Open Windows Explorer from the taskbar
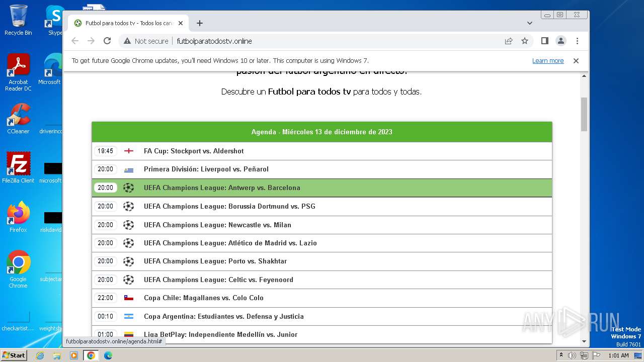Image resolution: width=644 pixels, height=362 pixels. point(57,355)
